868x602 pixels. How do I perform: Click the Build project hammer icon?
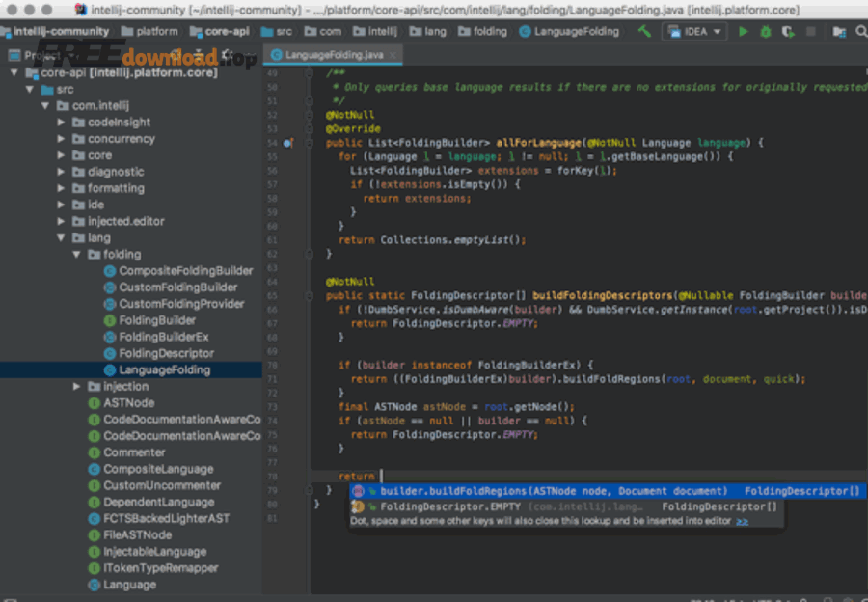pyautogui.click(x=644, y=31)
